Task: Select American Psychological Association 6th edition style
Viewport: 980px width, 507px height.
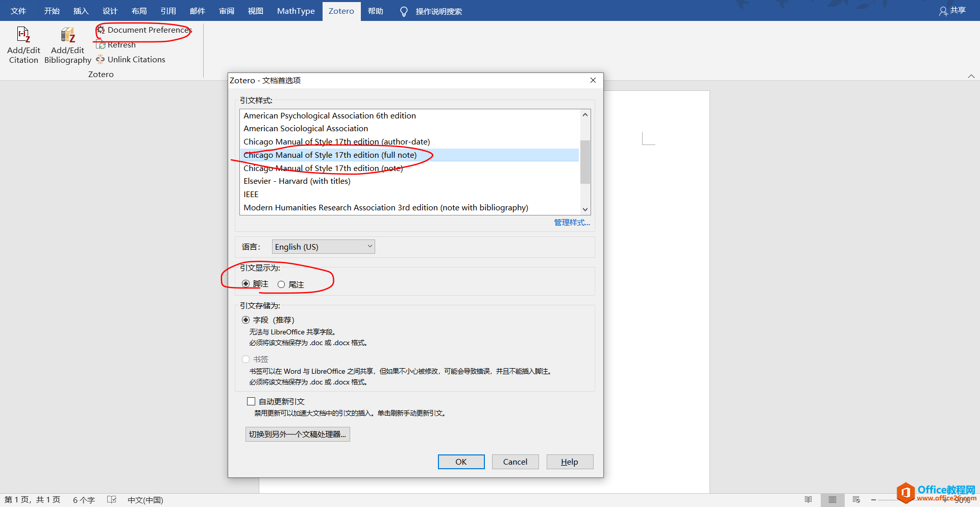Action: (x=409, y=115)
